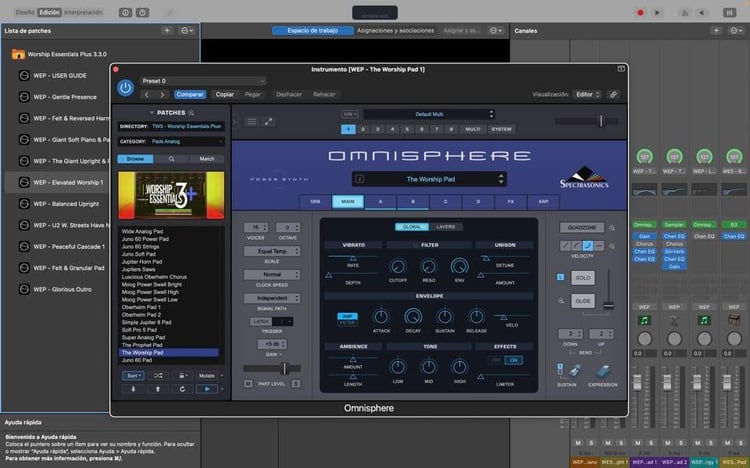The width and height of the screenshot is (750, 468).
Task: Solo the part with S beside PART LEVEL
Action: pyautogui.click(x=296, y=384)
